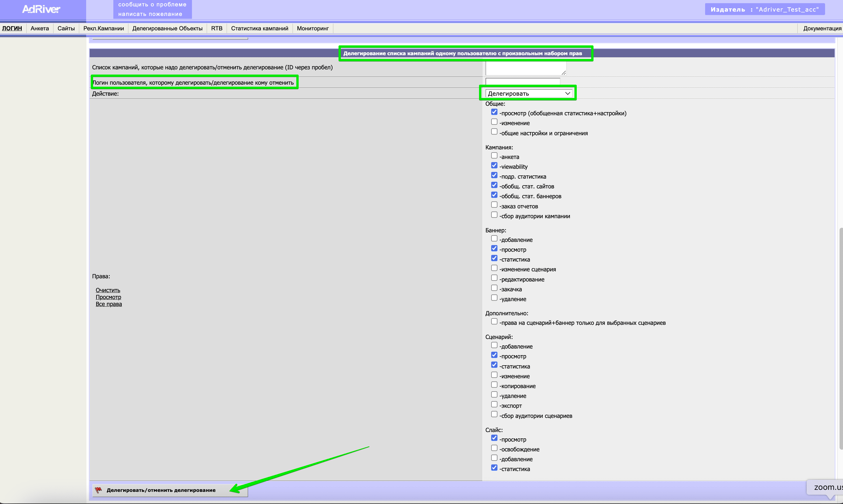Click the page vertical scrollbar

[841, 338]
